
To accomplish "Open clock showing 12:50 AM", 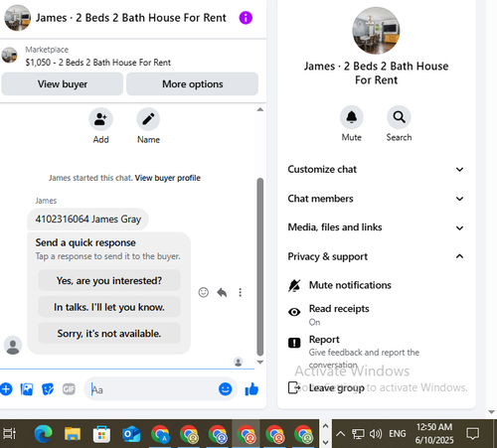I will pyautogui.click(x=434, y=433).
